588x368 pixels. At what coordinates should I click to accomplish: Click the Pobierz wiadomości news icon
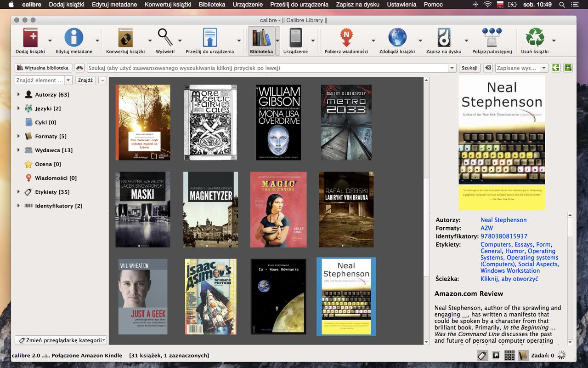(x=346, y=38)
